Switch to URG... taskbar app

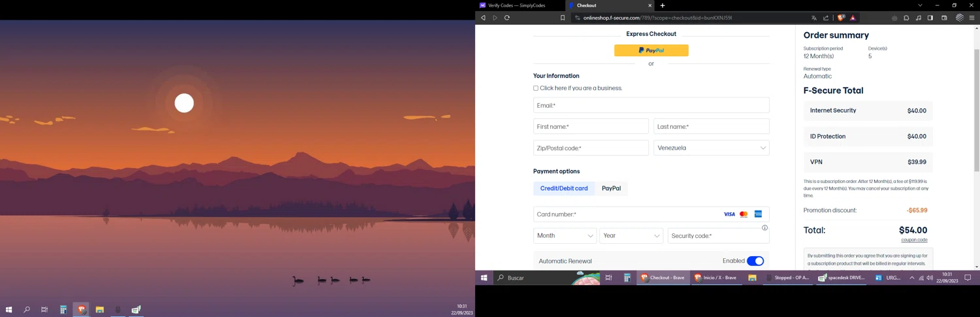888,278
